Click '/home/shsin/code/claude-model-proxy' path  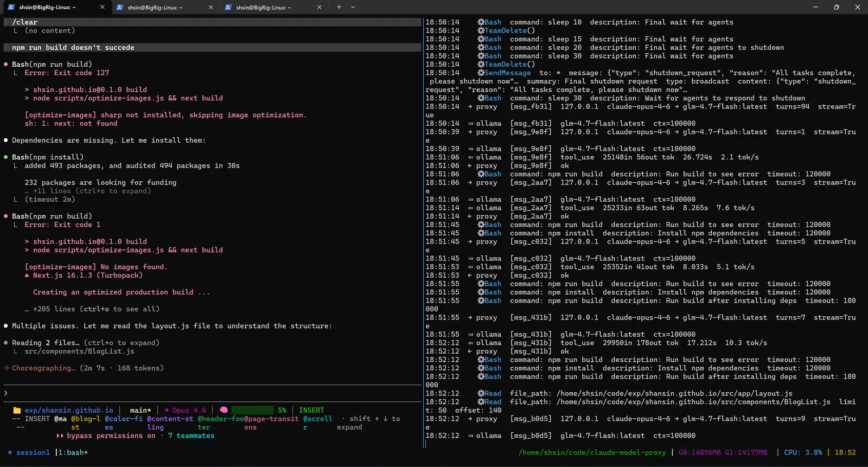pos(592,452)
